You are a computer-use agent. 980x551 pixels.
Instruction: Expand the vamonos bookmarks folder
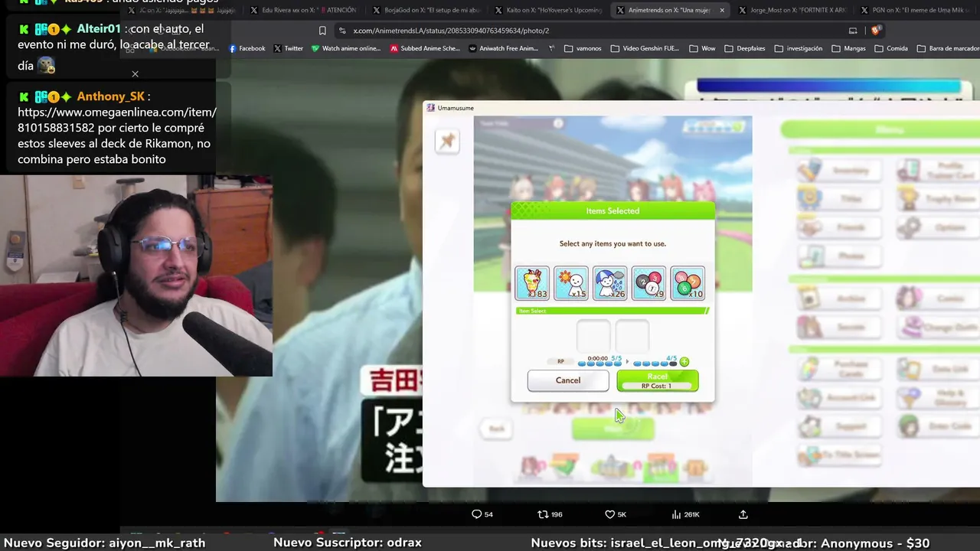[583, 48]
